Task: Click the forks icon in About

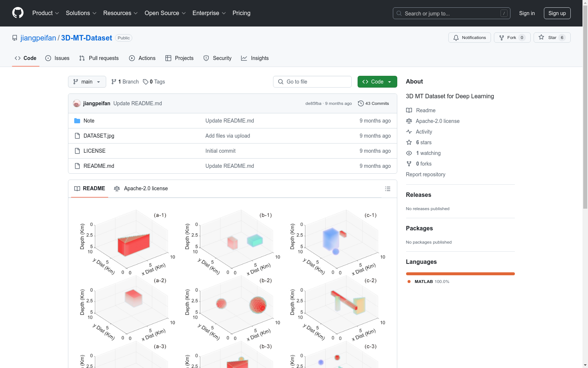Action: [409, 164]
